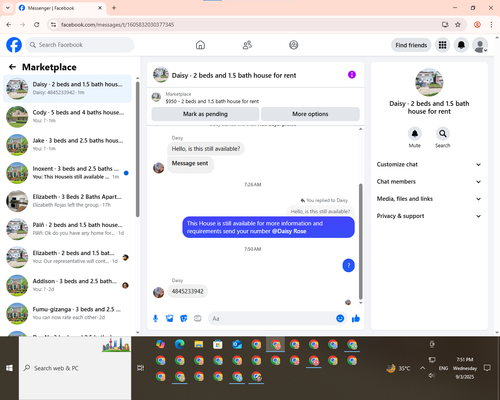This screenshot has height=400, width=500.
Task: Click the address bar URL
Action: (x=117, y=25)
